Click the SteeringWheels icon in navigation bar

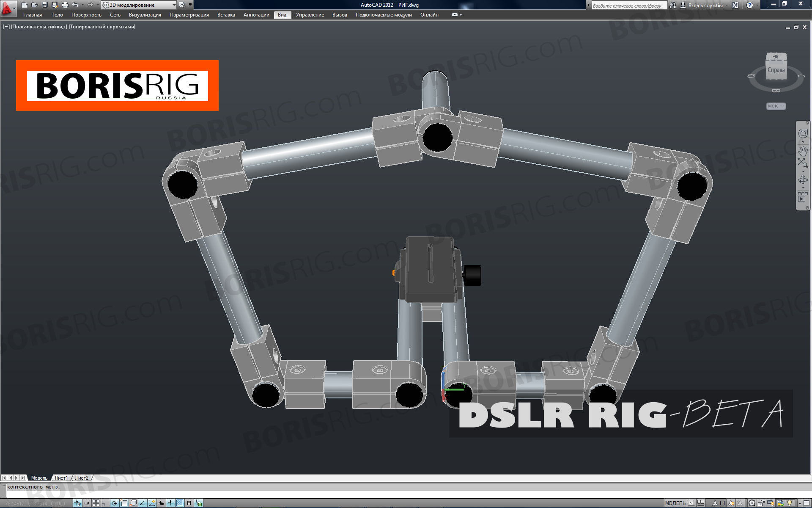pyautogui.click(x=803, y=134)
